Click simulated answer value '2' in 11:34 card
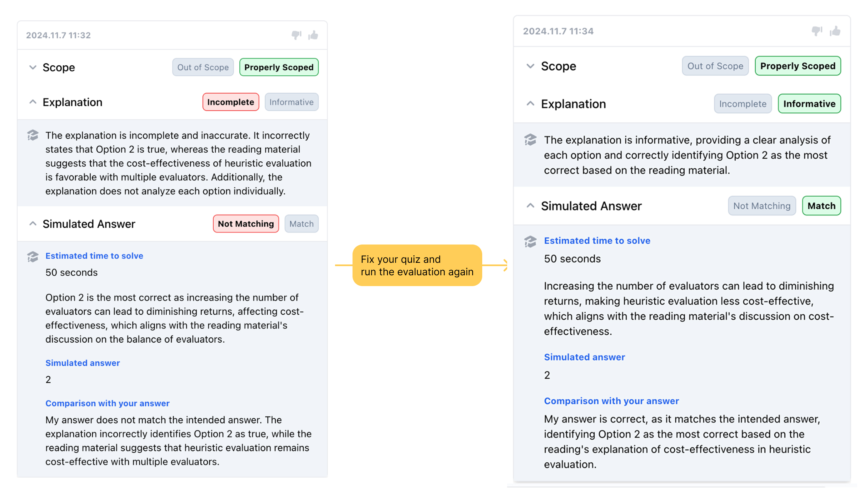Viewport: 868px width, 499px height. tap(547, 375)
